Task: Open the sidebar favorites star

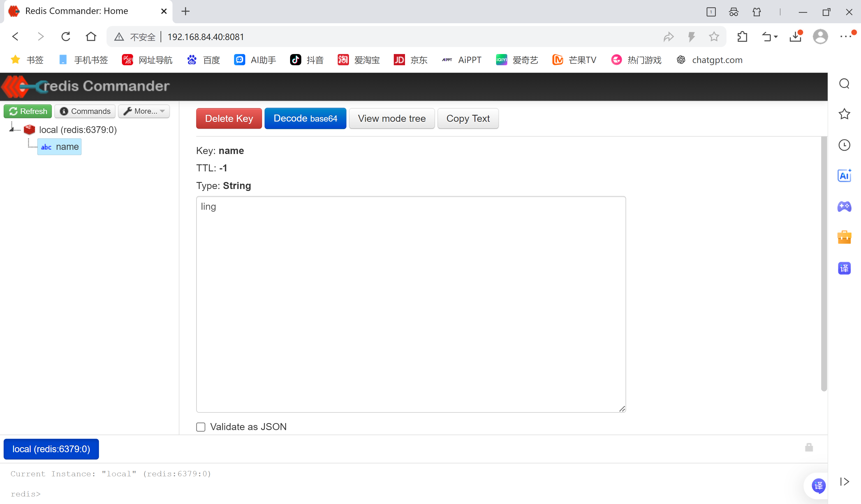Action: (844, 114)
